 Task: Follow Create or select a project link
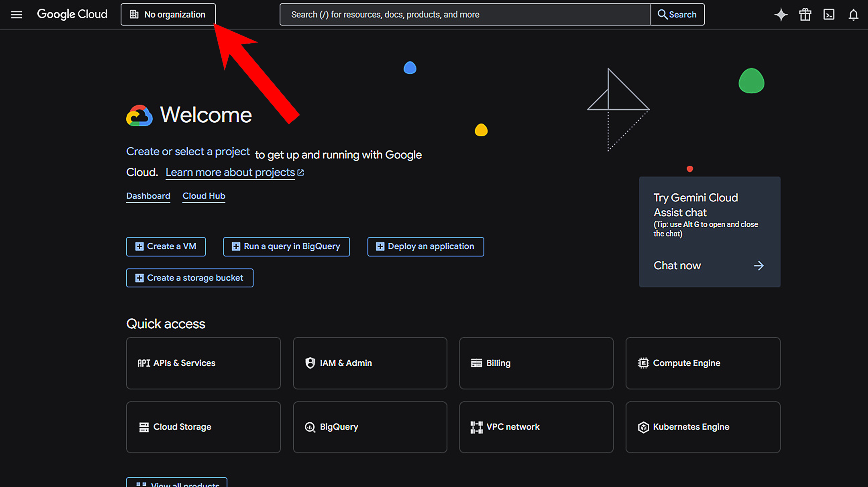188,152
